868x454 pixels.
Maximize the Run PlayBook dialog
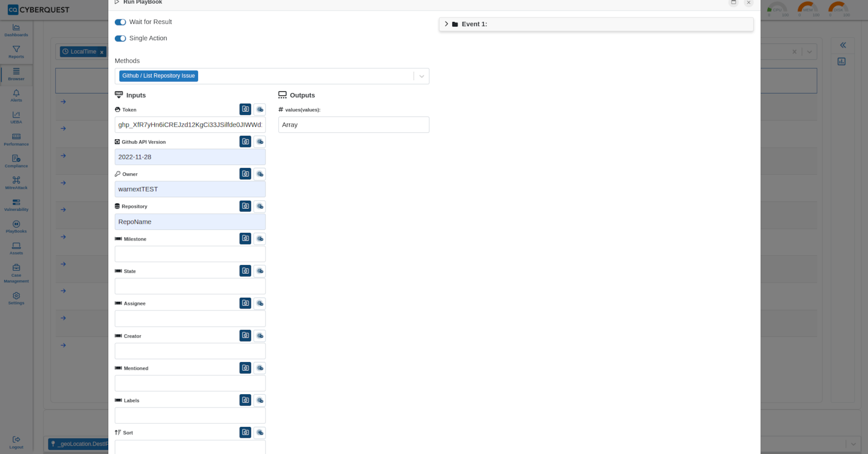[x=734, y=3]
